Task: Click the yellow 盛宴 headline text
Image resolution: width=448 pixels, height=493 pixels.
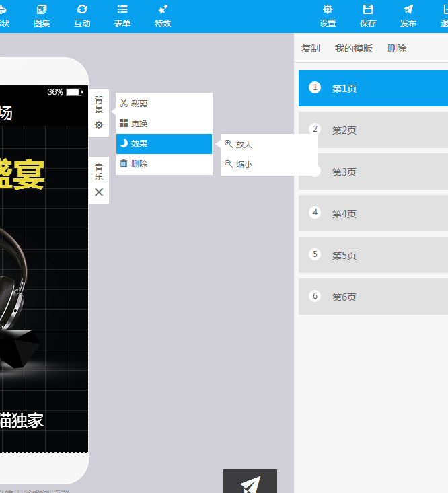Action: tap(22, 174)
